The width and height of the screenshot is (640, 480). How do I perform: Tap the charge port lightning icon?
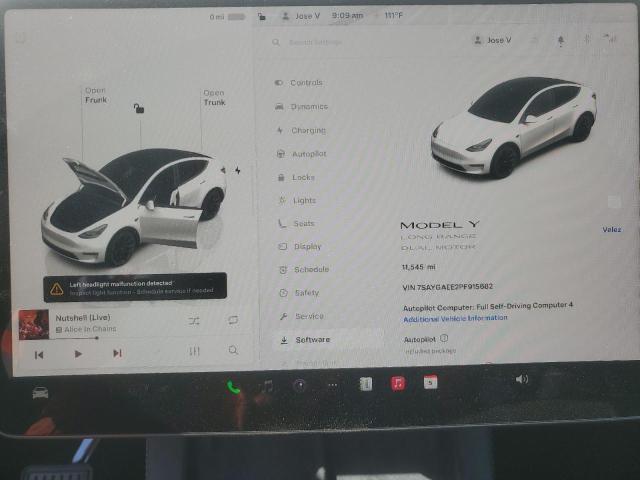pos(238,170)
